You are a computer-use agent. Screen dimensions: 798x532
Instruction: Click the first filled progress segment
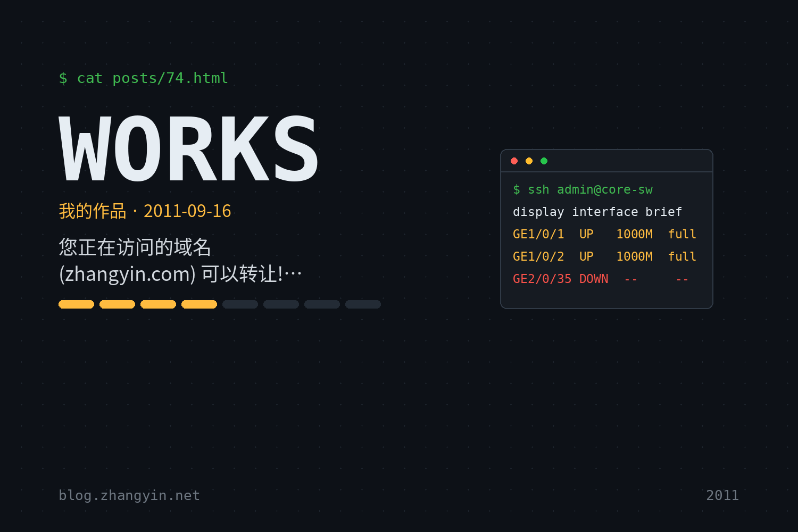pyautogui.click(x=76, y=304)
